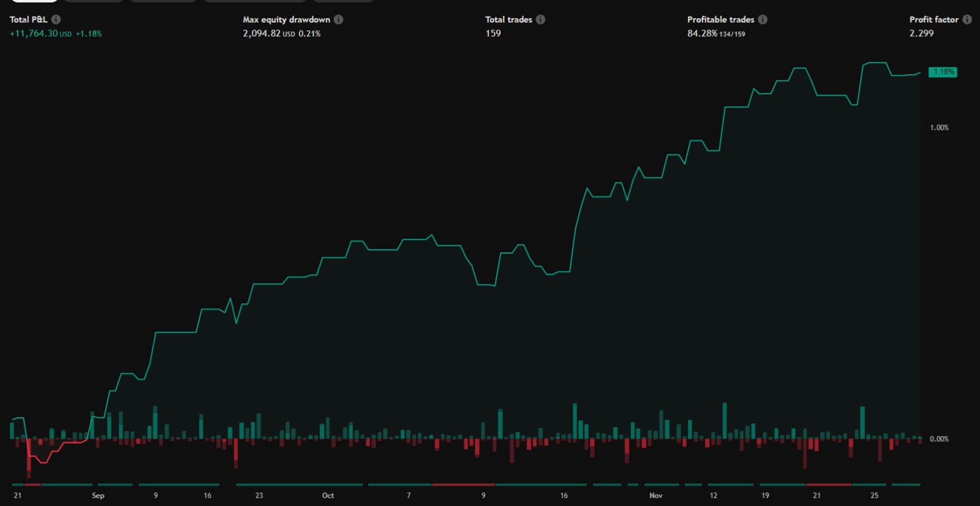Click the info icon beside Total trades
Viewport: 980px width, 506px height.
540,20
